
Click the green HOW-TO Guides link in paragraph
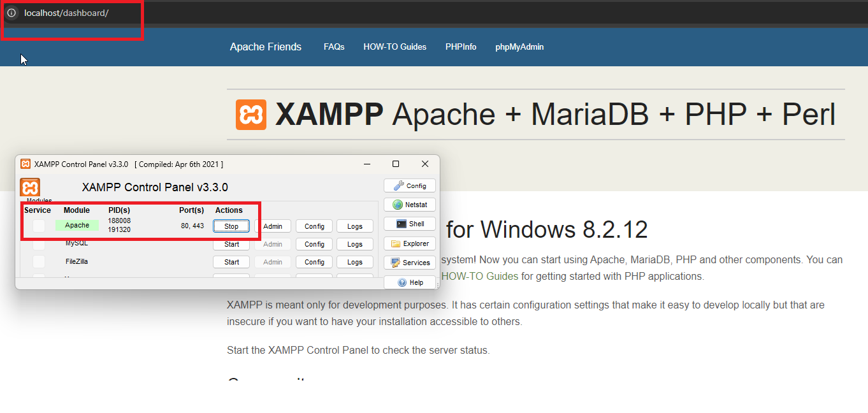(x=480, y=277)
